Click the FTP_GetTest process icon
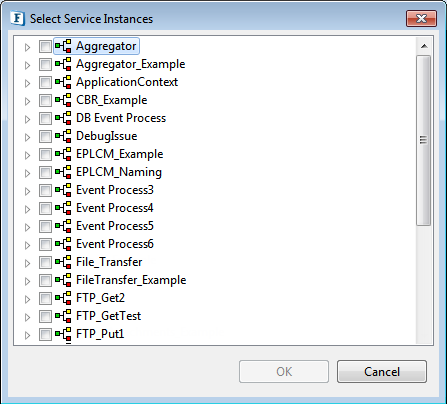 point(63,316)
